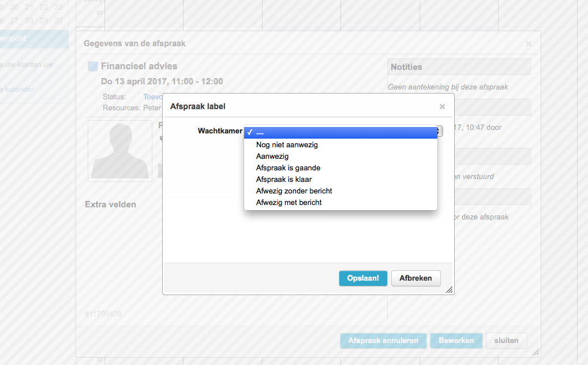Click the Opslaan! button

tap(363, 278)
